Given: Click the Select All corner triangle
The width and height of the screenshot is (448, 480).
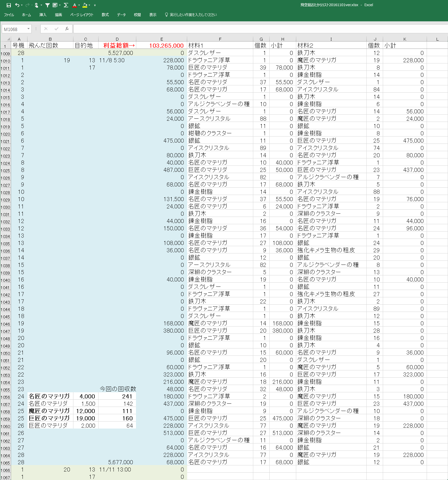Looking at the screenshot, I should point(8,39).
